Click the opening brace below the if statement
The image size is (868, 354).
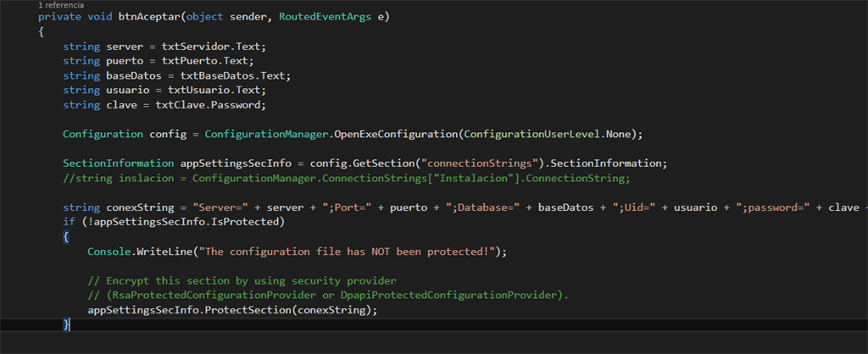pos(66,237)
